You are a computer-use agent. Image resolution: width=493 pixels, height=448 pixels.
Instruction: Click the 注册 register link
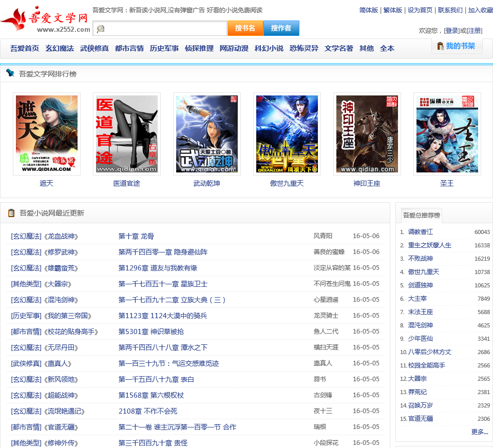[x=475, y=30]
